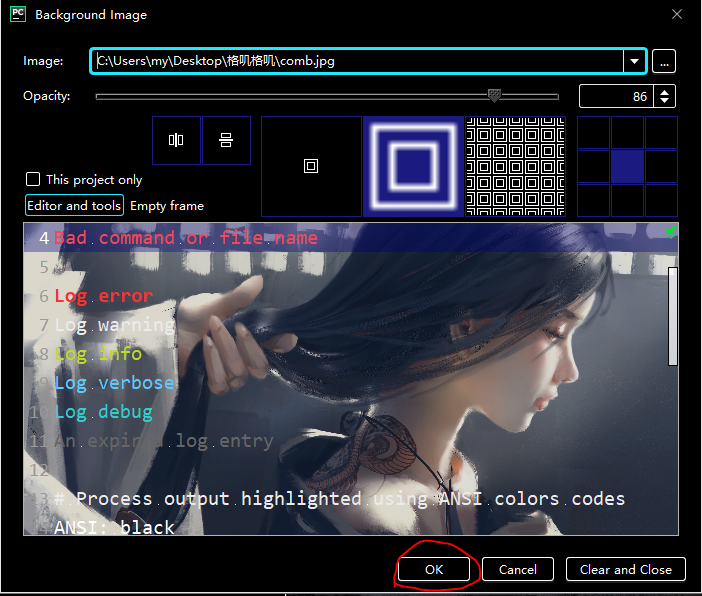
Task: Toggle the flip vertically icon button
Action: tap(226, 140)
